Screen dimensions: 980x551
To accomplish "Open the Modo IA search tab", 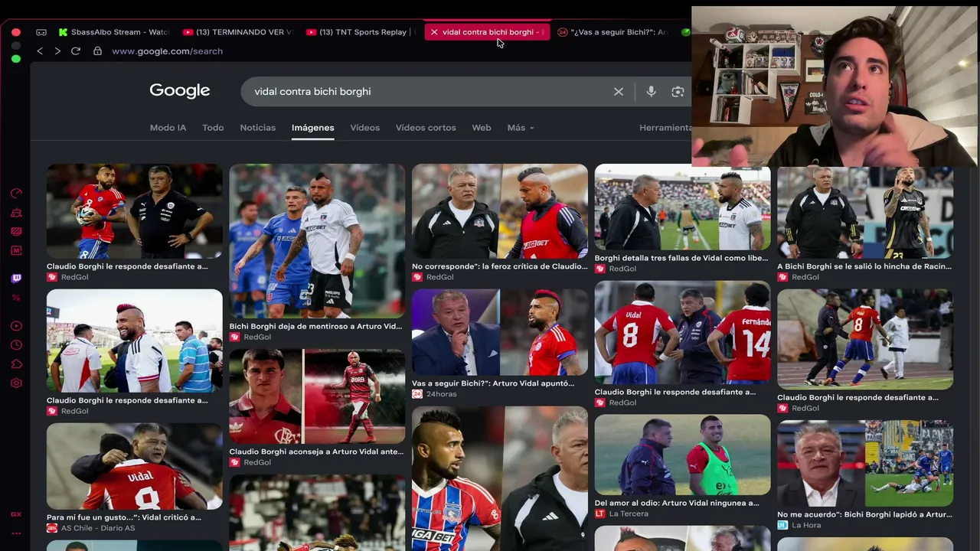I will click(168, 128).
